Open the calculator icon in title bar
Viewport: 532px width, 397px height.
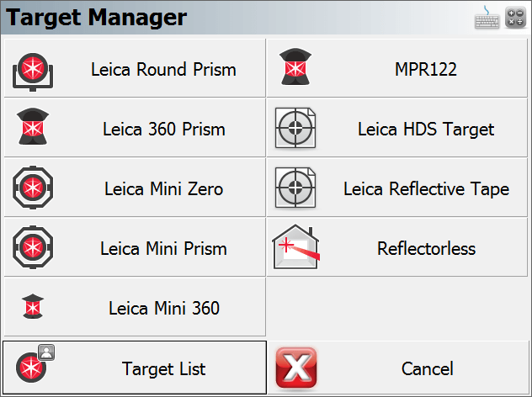[x=515, y=18]
